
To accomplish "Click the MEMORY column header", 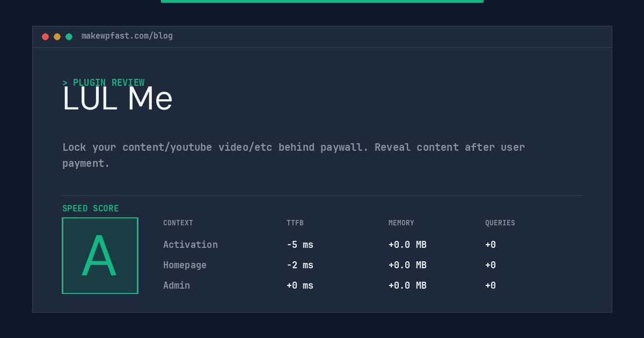I will (401, 223).
